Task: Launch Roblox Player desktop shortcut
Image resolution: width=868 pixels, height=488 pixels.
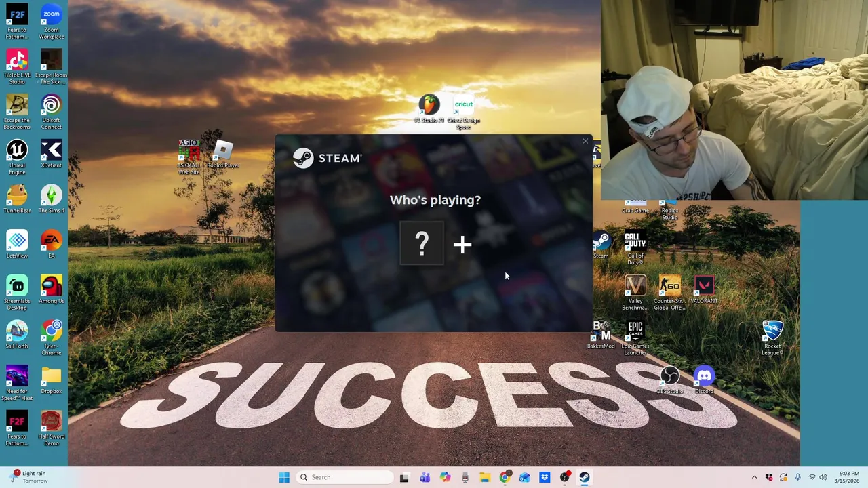Action: 223,154
